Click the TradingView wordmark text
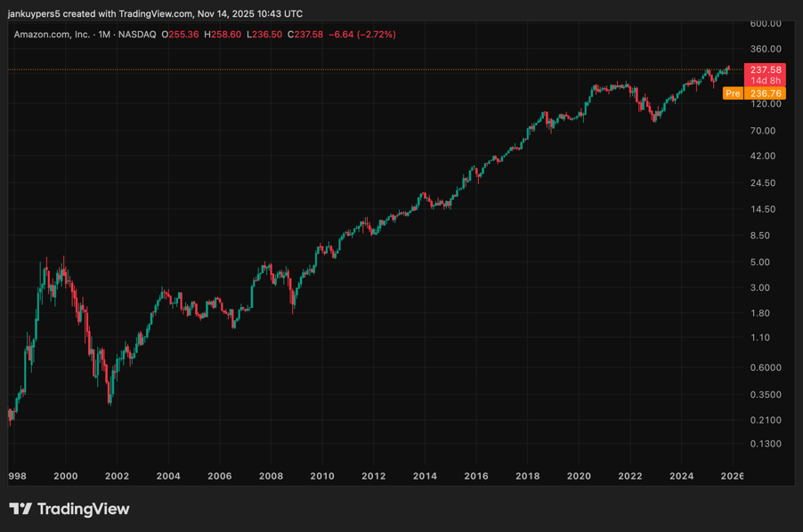The width and height of the screenshot is (803, 532). [84, 509]
